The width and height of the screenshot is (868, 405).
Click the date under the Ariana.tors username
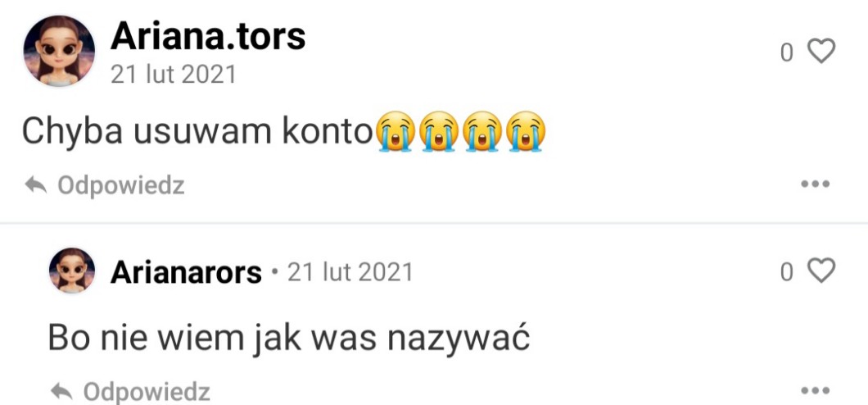[174, 75]
